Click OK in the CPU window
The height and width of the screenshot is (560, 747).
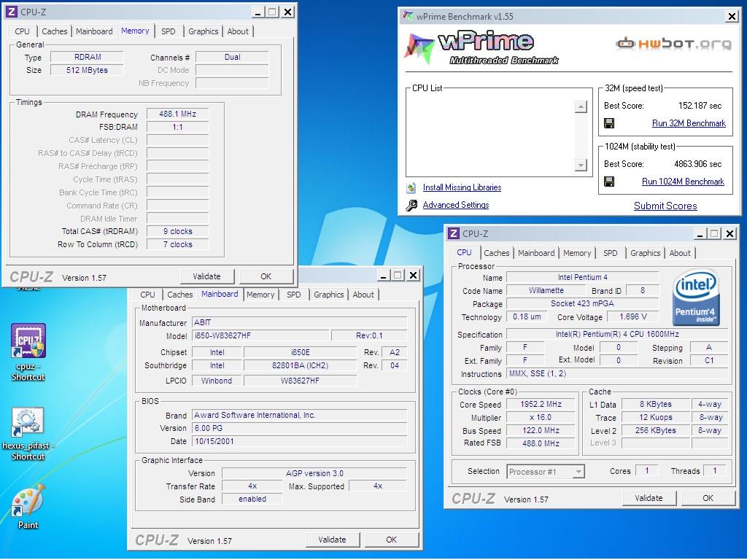pyautogui.click(x=708, y=498)
